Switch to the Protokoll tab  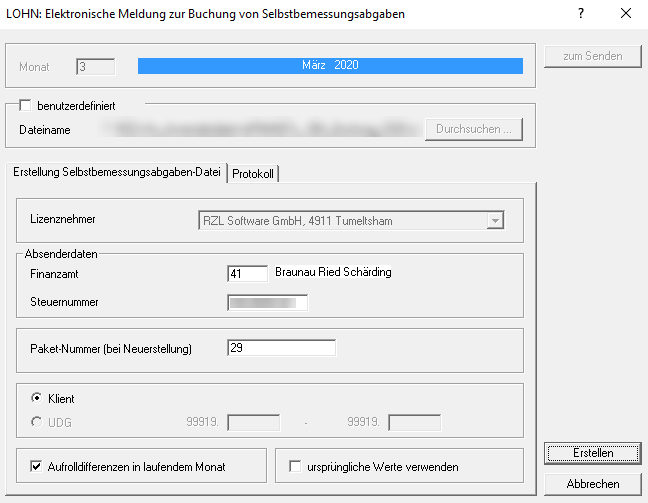click(x=253, y=173)
